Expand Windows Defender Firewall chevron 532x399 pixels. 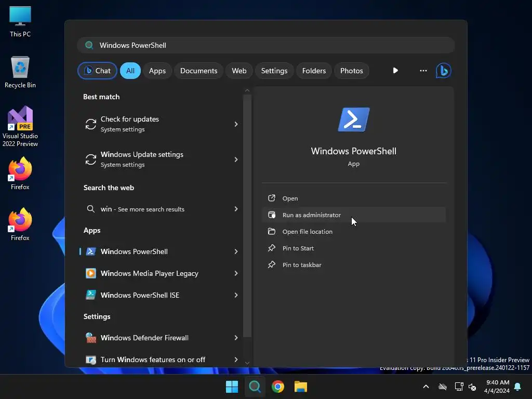coord(236,338)
